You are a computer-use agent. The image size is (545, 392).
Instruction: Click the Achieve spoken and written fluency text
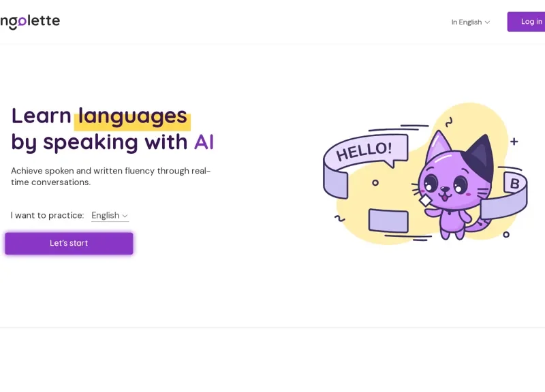[111, 176]
